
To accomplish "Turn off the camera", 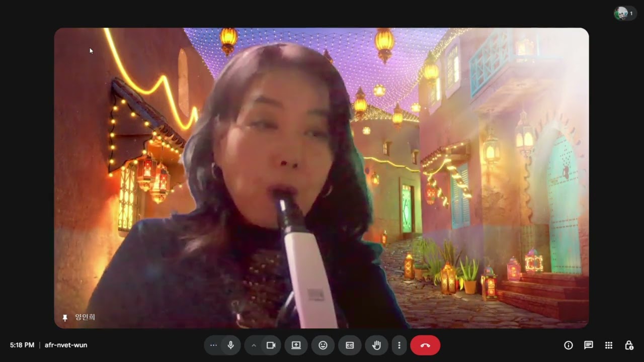I will 271,345.
